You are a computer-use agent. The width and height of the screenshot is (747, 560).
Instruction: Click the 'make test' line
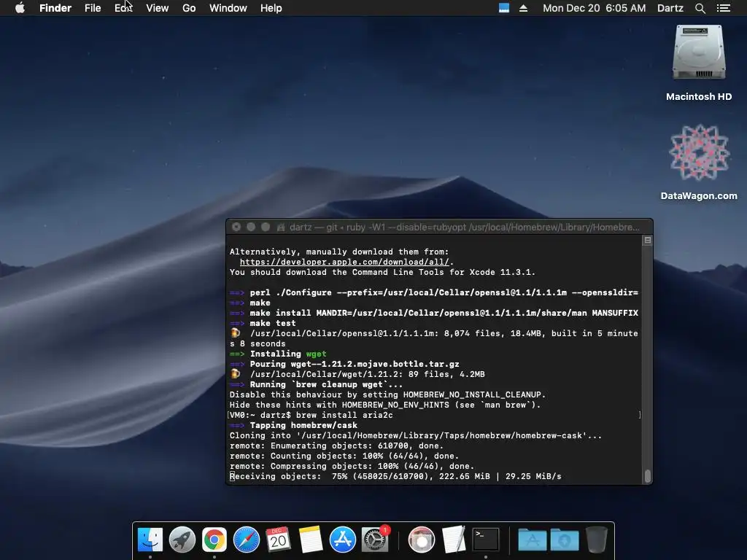click(263, 323)
